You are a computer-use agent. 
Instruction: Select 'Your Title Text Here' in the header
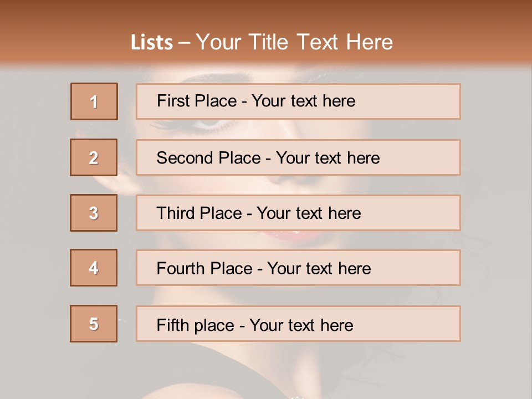coord(294,42)
